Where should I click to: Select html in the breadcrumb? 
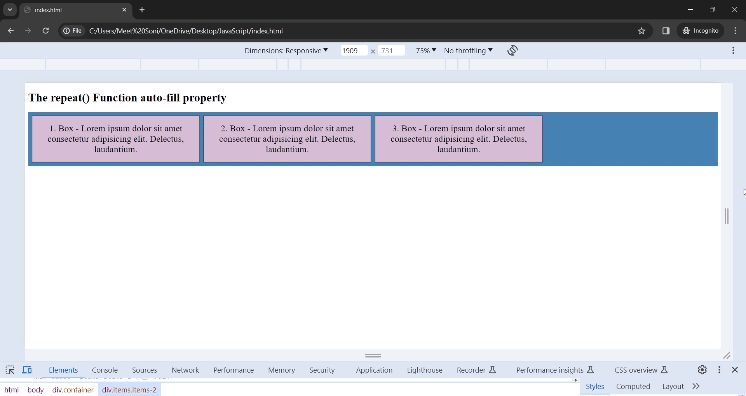coord(11,390)
